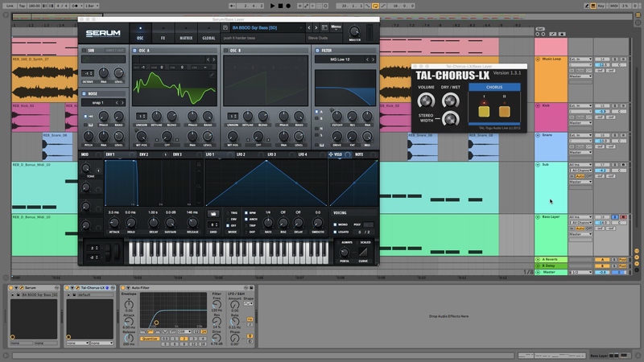Click the LFO RATE knob
Image resolution: width=644 pixels, height=362 pixels.
pyautogui.click(x=268, y=223)
